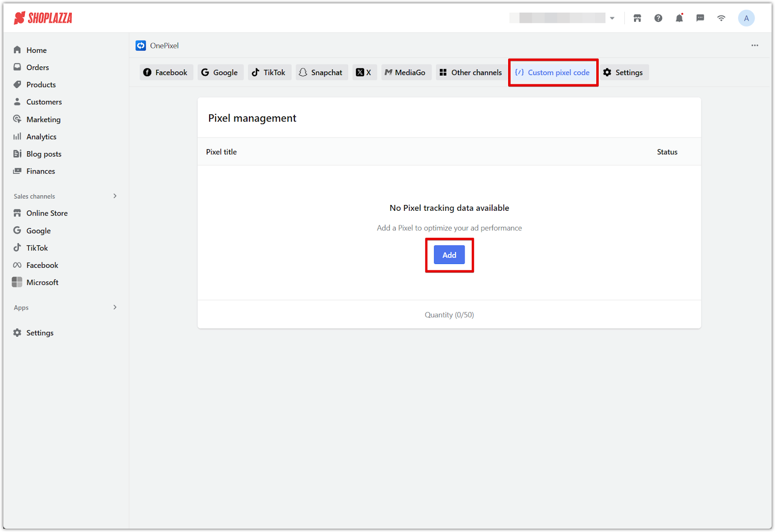Image resolution: width=775 pixels, height=532 pixels.
Task: Open Finances in sidebar
Action: (41, 171)
